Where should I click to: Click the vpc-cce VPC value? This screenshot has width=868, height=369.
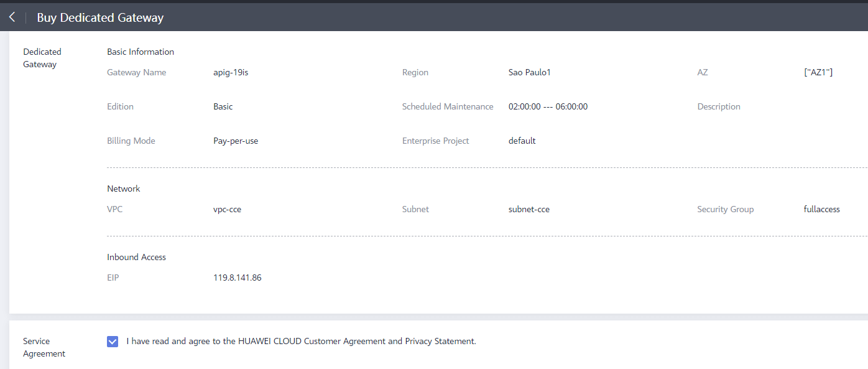[x=227, y=209]
